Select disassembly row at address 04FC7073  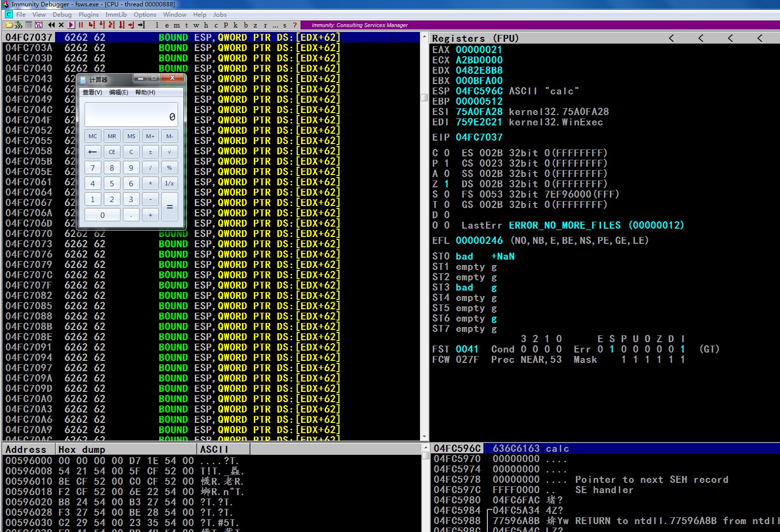[211, 244]
